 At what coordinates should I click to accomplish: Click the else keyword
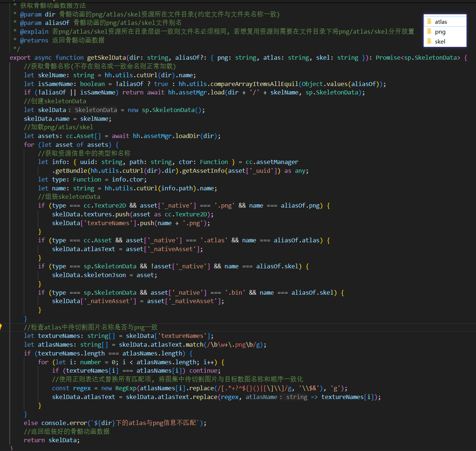click(31, 423)
